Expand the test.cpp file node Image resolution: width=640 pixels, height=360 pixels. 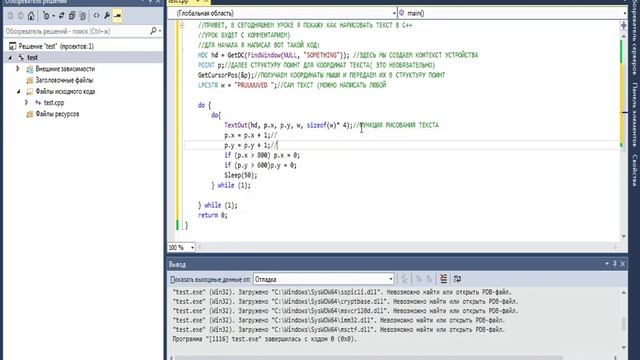(x=27, y=102)
